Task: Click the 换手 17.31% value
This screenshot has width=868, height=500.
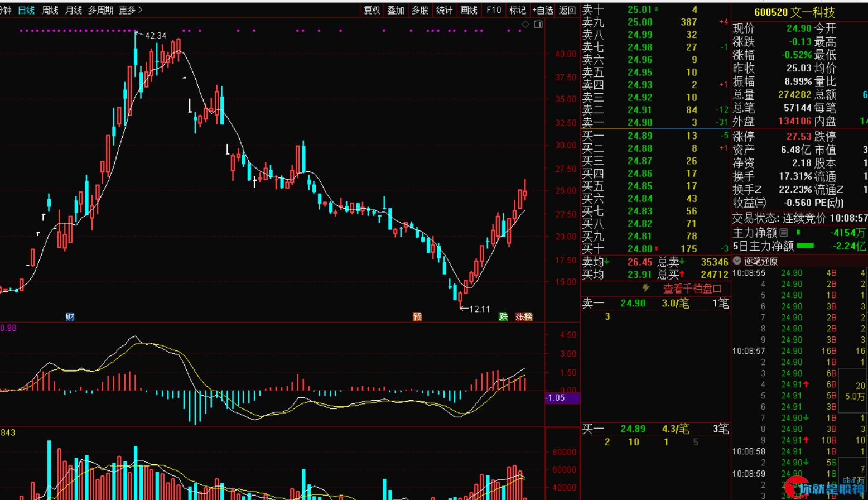Action: [794, 176]
